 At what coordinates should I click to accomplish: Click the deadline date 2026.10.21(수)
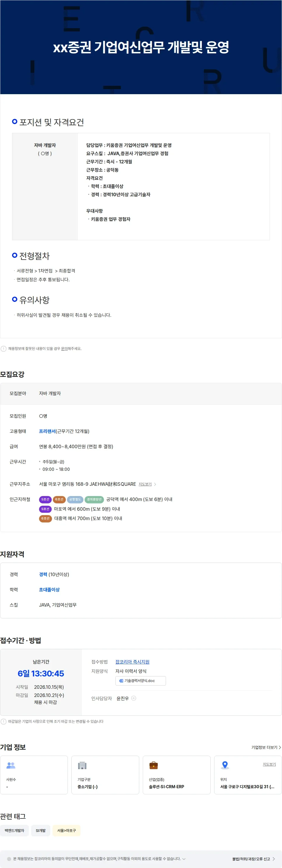click(49, 695)
